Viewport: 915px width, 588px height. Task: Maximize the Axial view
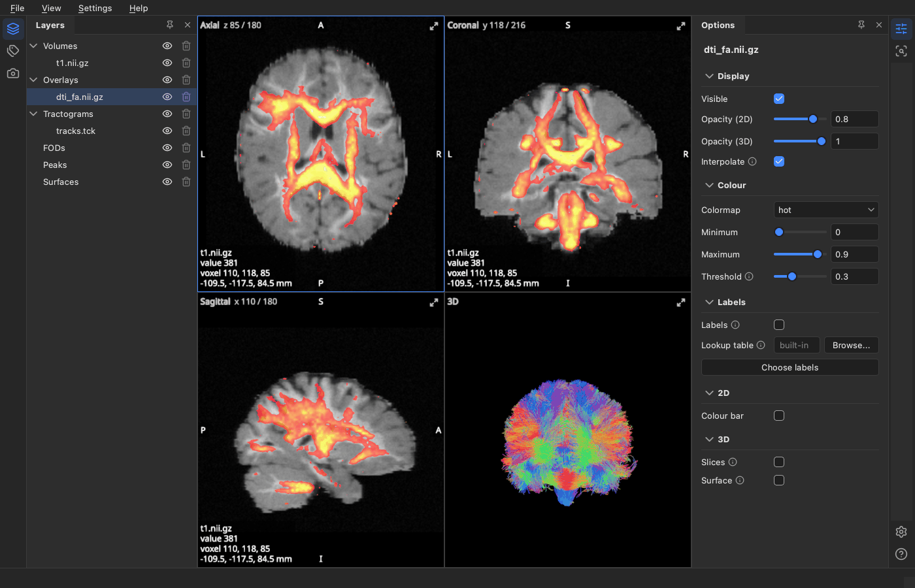point(434,26)
